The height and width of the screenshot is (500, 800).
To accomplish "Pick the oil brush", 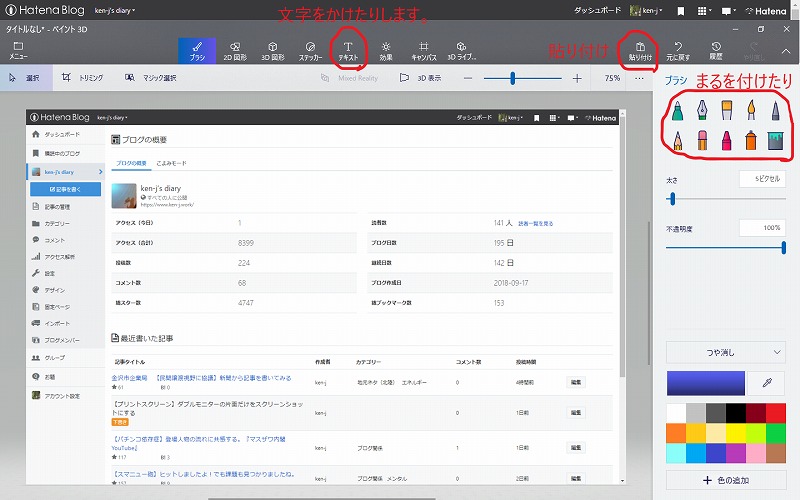I will (727, 110).
